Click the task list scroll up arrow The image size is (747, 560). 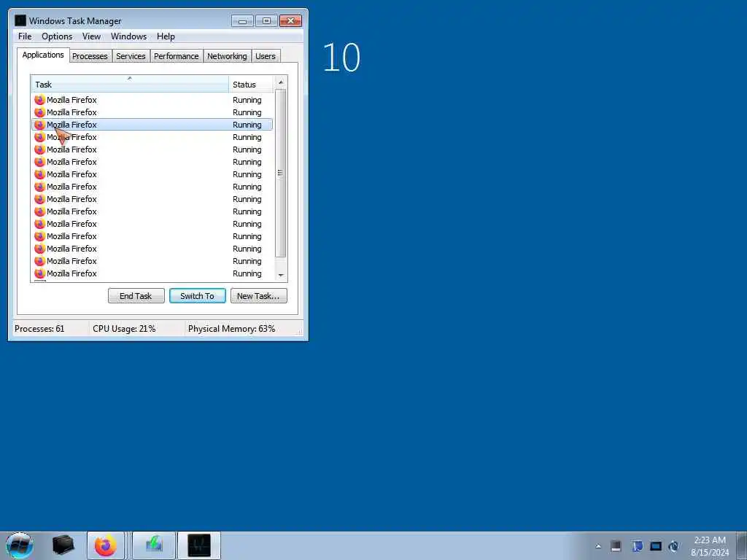pyautogui.click(x=281, y=82)
